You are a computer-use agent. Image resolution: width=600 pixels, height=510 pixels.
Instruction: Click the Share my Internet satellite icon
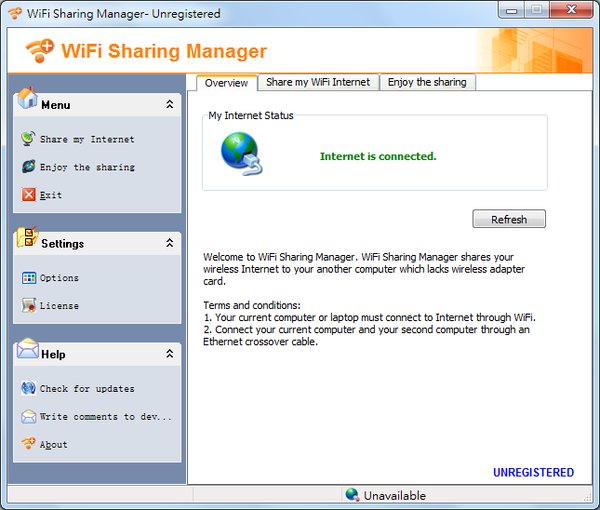[28, 138]
